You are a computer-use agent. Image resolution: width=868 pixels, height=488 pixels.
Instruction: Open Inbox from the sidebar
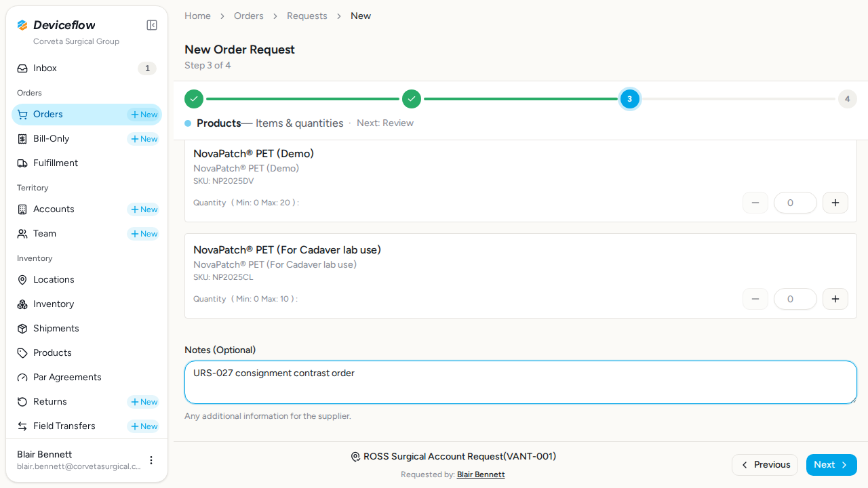[87, 68]
